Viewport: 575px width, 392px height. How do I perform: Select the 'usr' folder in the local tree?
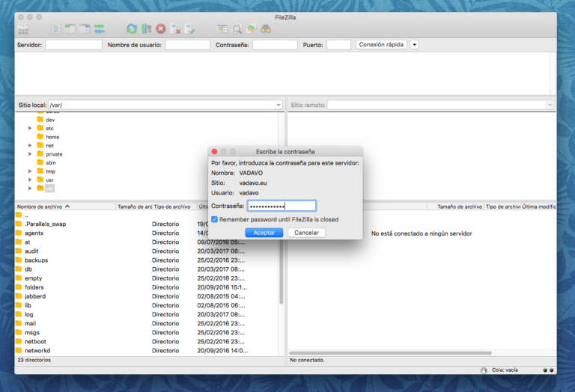(x=50, y=180)
